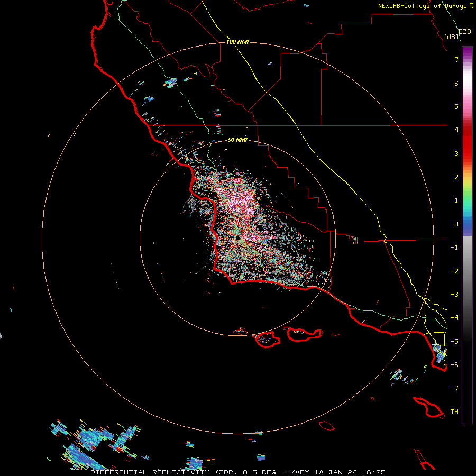Click the '3' value on the color scale

(x=456, y=153)
